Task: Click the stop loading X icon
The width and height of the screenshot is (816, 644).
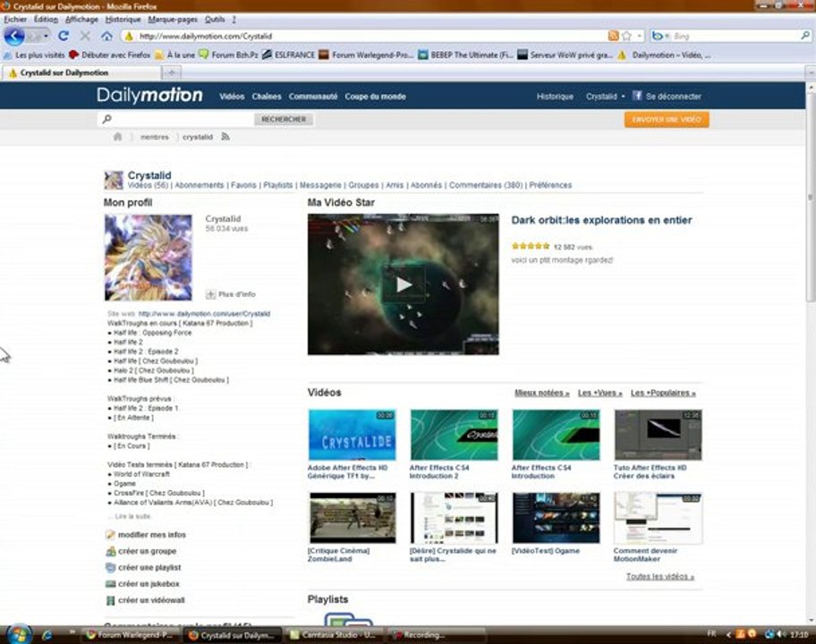Action: 85,36
